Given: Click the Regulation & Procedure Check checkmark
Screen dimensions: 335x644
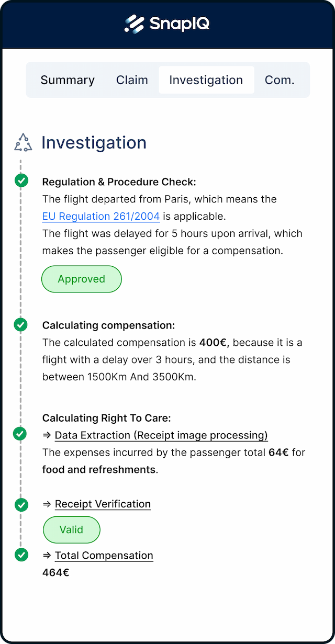Looking at the screenshot, I should [21, 180].
